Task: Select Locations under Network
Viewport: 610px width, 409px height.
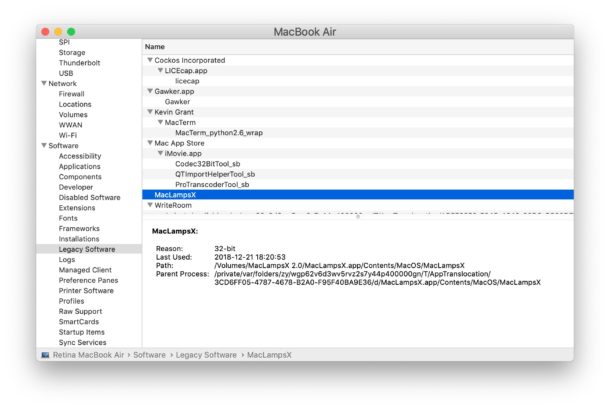Action: 75,104
